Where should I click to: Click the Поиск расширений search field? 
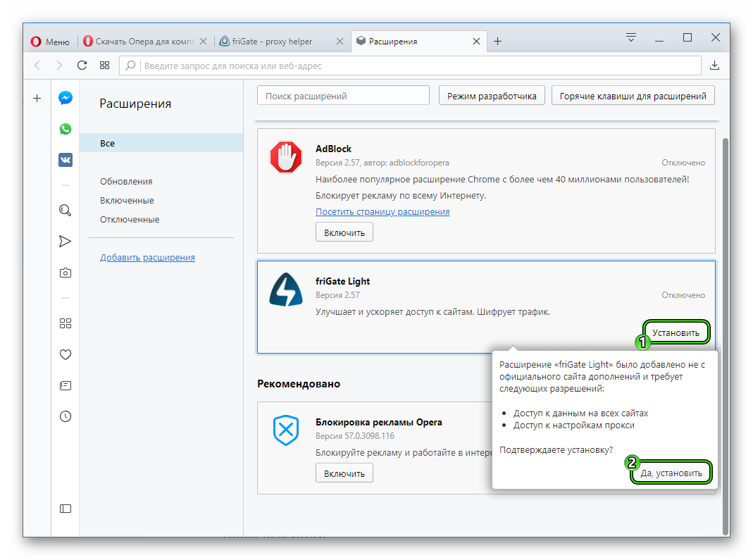coord(343,96)
